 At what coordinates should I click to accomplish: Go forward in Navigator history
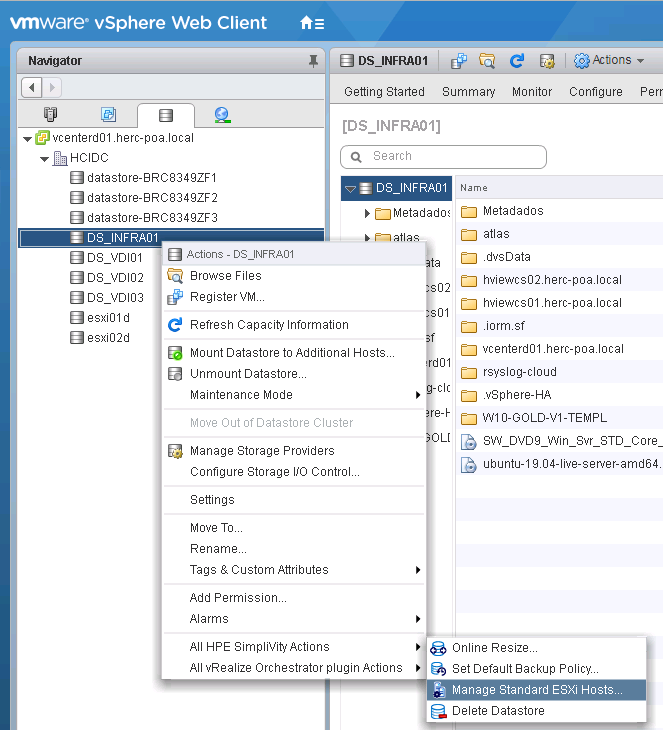point(52,88)
